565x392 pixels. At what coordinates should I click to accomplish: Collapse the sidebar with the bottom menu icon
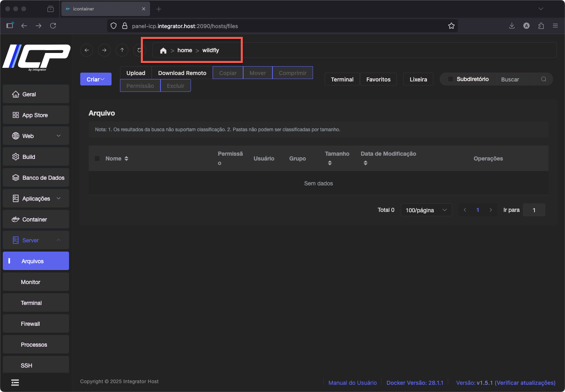pyautogui.click(x=15, y=382)
